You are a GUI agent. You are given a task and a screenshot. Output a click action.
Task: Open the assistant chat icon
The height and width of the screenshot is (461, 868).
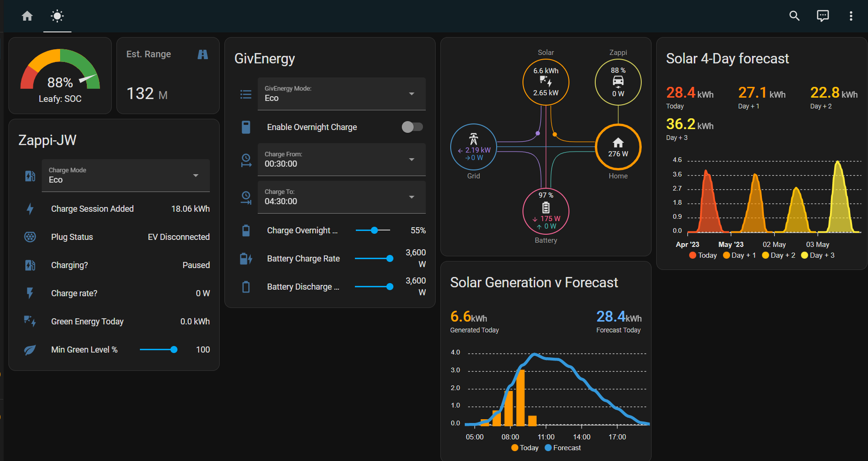pos(823,16)
